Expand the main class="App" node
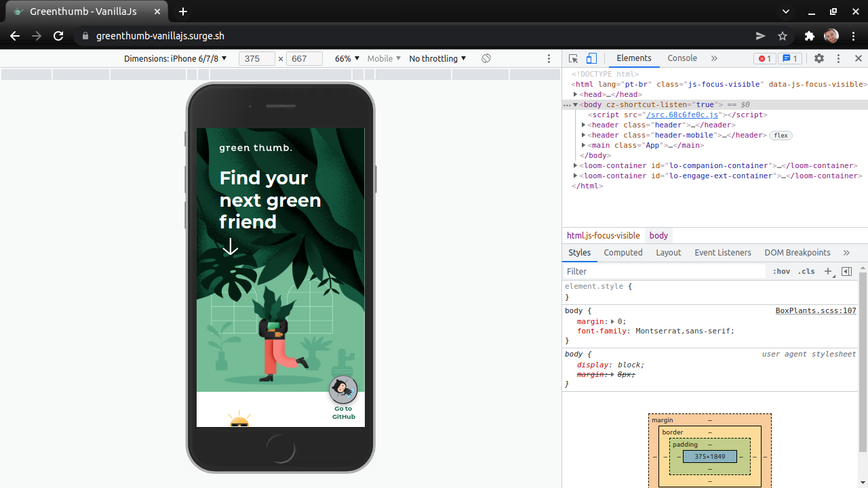The width and height of the screenshot is (868, 488). pyautogui.click(x=583, y=145)
